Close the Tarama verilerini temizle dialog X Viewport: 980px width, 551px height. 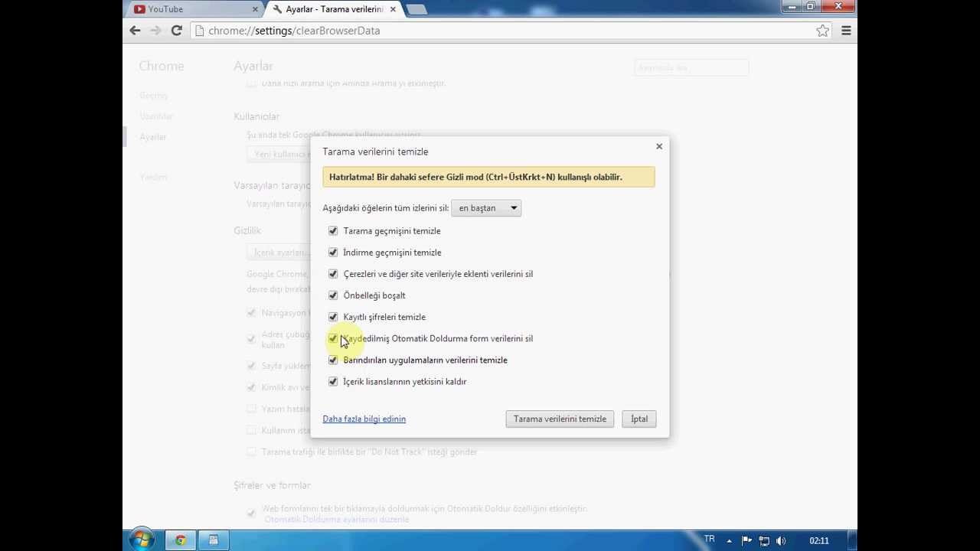click(x=659, y=146)
